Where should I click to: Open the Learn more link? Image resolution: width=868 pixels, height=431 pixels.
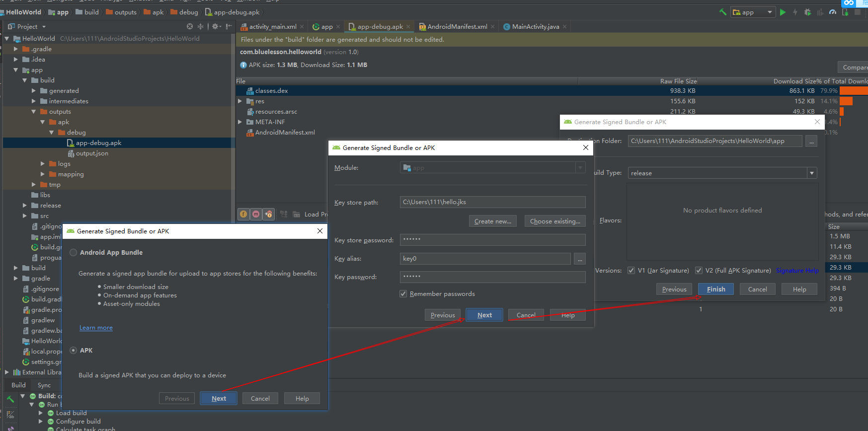click(x=96, y=328)
